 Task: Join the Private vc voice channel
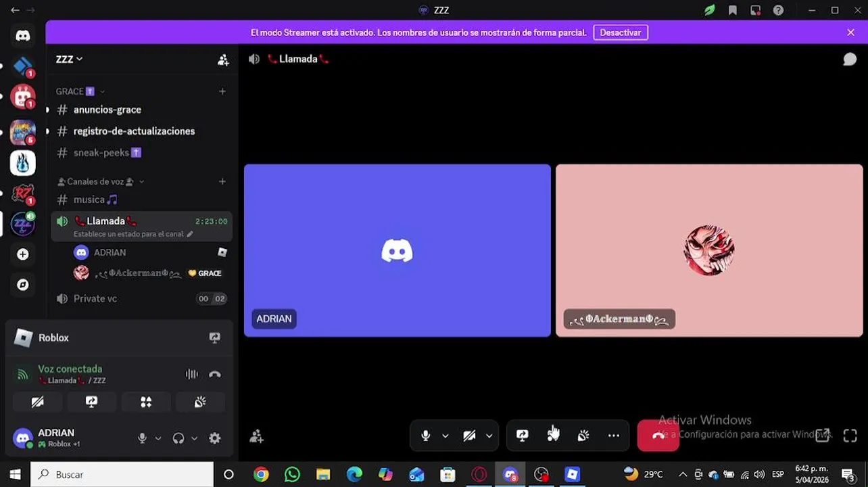pyautogui.click(x=141, y=298)
